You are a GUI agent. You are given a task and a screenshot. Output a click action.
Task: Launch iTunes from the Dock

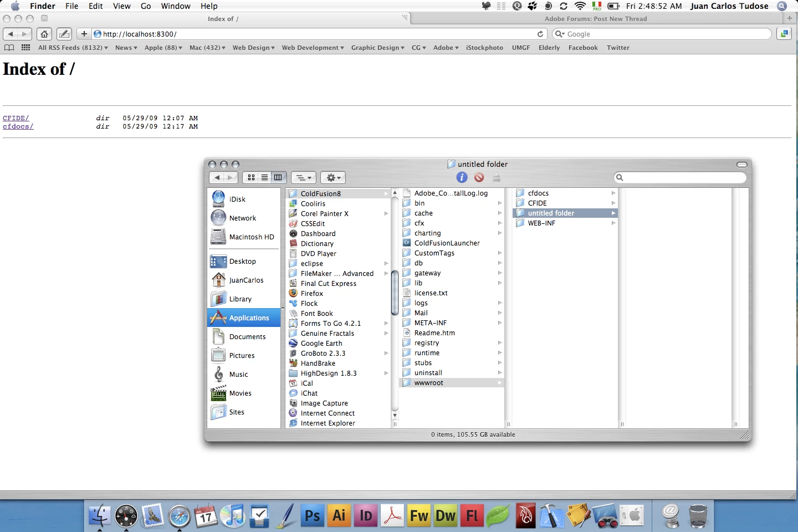(x=233, y=516)
